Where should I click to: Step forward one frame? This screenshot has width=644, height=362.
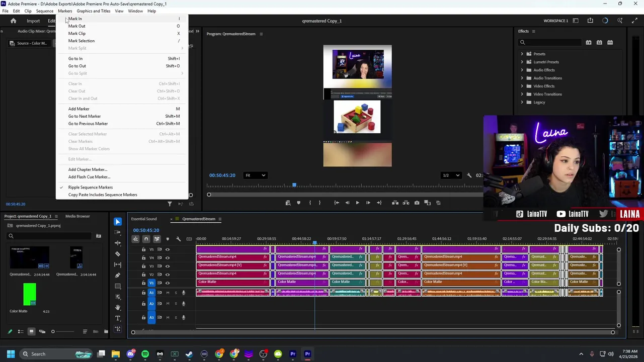(x=368, y=203)
